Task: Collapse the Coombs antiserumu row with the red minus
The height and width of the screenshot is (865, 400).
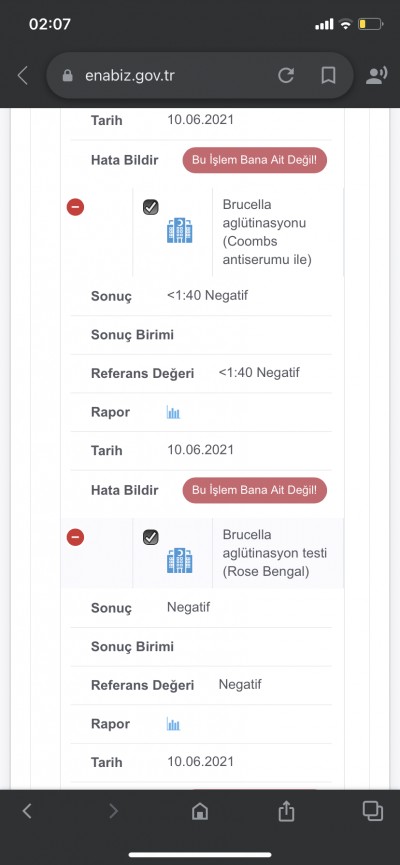Action: tap(76, 207)
